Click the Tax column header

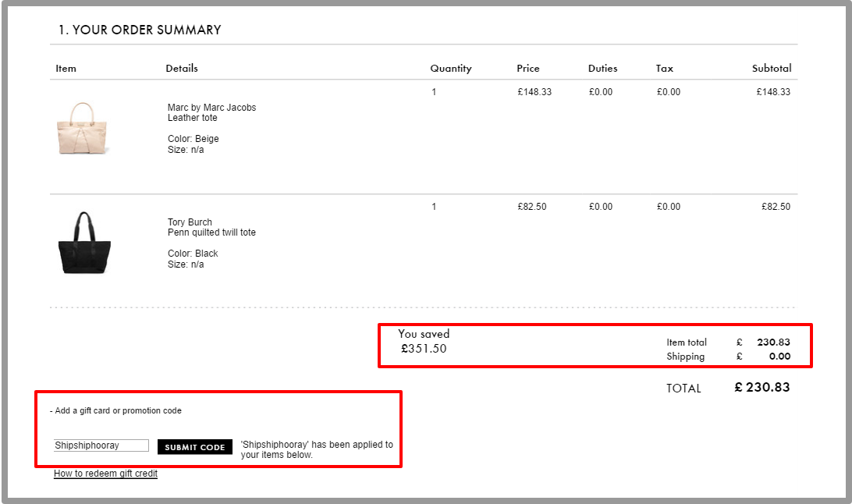(664, 69)
